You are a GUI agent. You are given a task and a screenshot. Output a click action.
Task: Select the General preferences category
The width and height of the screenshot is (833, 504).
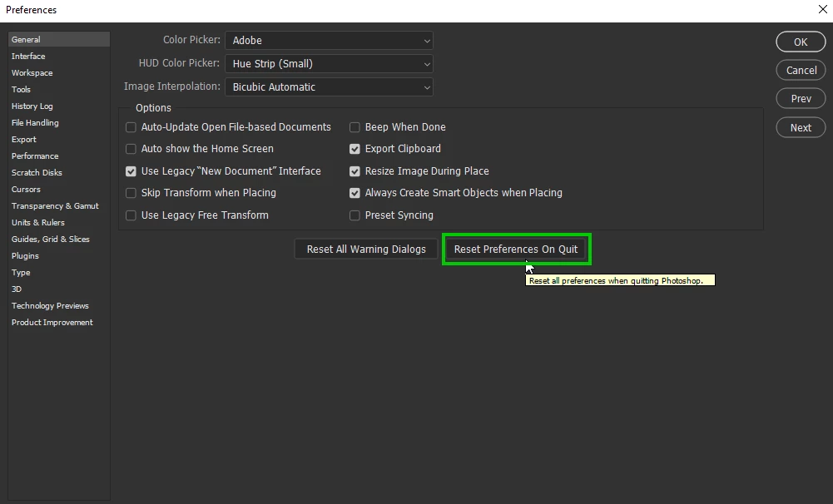pyautogui.click(x=59, y=39)
